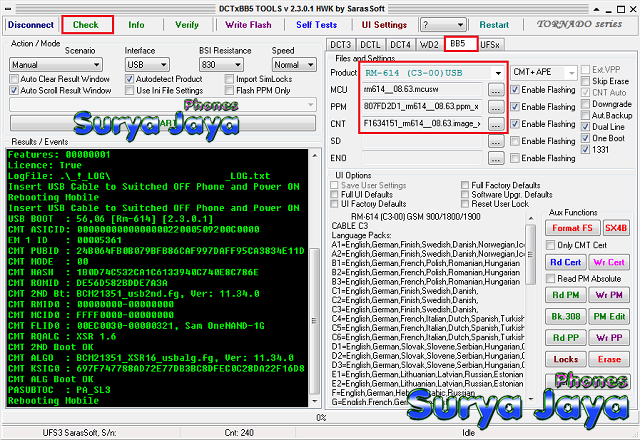Image resolution: width=640 pixels, height=440 pixels.
Task: Switch to the DCT3 tab
Action: point(340,44)
